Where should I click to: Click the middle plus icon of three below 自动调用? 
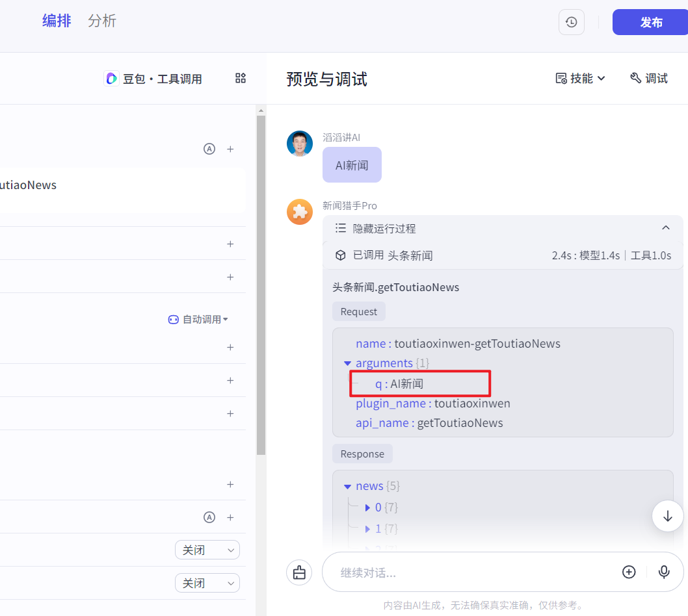[230, 381]
